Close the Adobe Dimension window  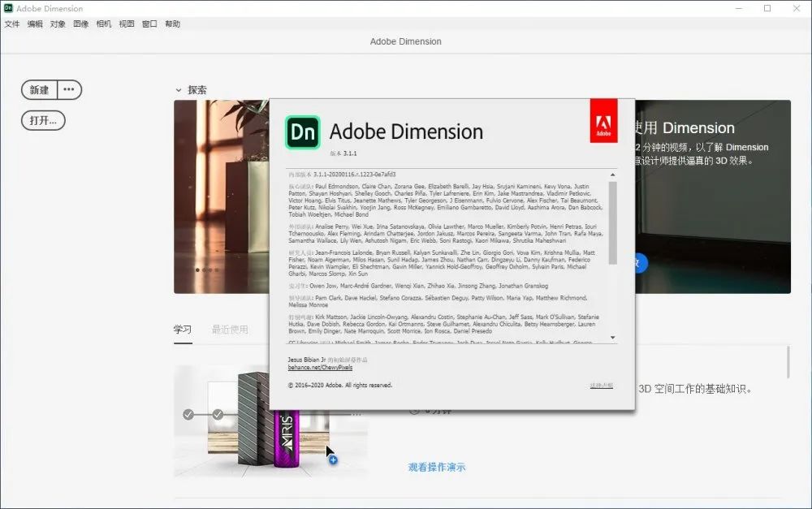pos(797,8)
